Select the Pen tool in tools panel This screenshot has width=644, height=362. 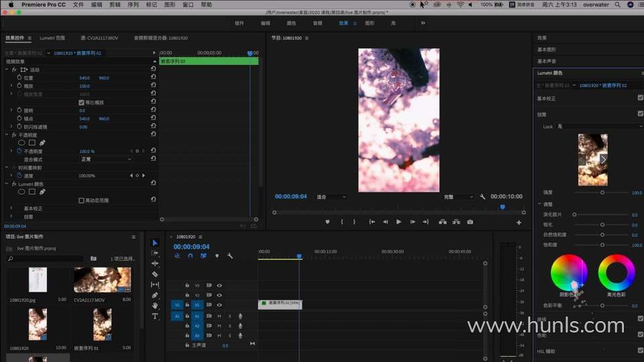pyautogui.click(x=155, y=295)
